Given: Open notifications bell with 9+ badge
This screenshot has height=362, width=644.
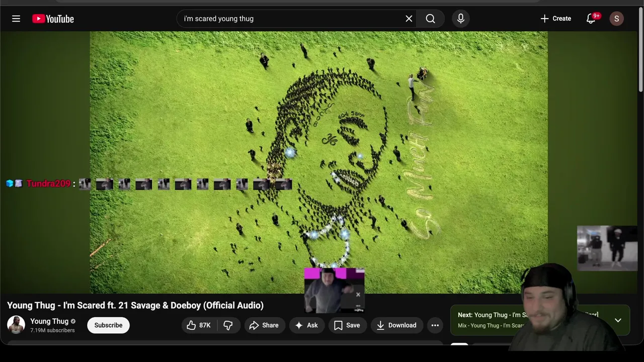Looking at the screenshot, I should [592, 19].
